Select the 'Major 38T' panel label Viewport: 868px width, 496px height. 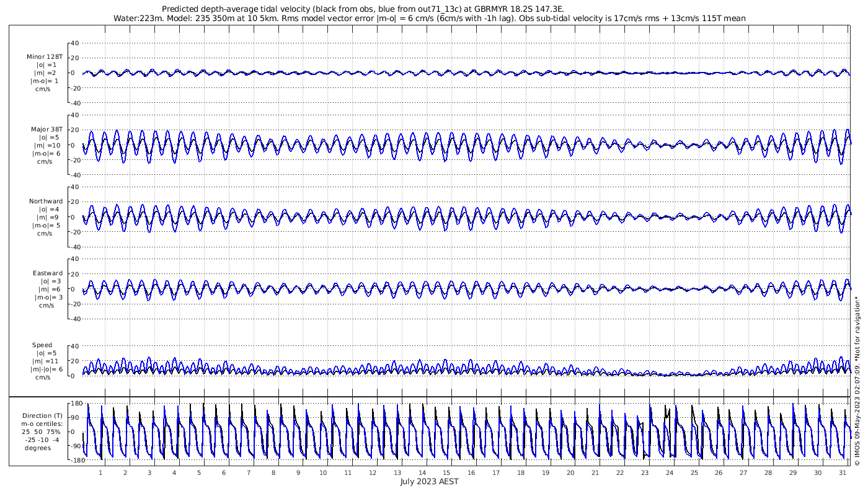click(x=47, y=130)
